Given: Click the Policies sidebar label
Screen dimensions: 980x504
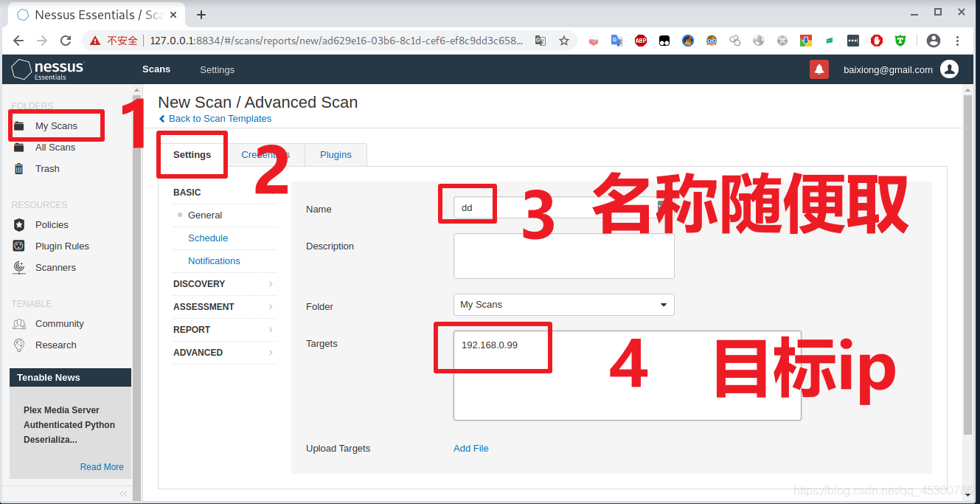Looking at the screenshot, I should [x=52, y=224].
